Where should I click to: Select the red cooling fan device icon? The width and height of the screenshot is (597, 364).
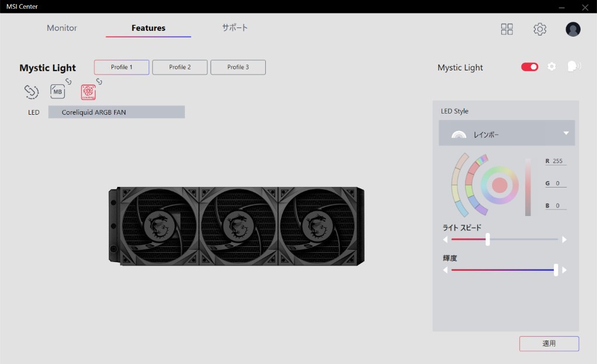88,91
